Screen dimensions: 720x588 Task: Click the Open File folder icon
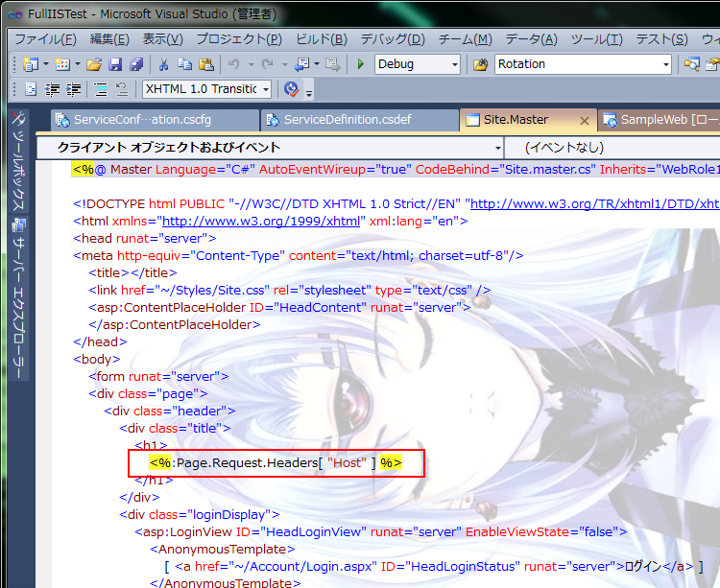pyautogui.click(x=94, y=64)
